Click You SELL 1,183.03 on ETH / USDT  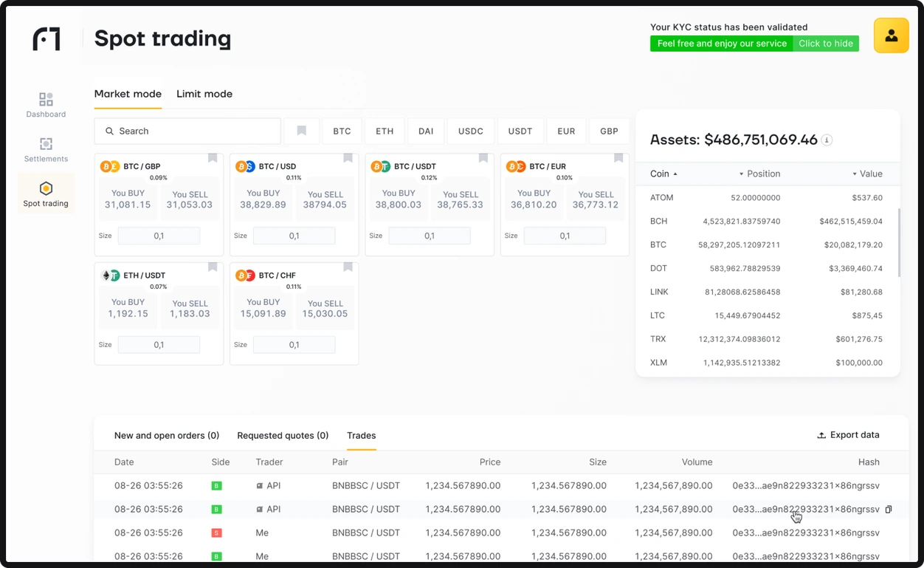point(190,308)
